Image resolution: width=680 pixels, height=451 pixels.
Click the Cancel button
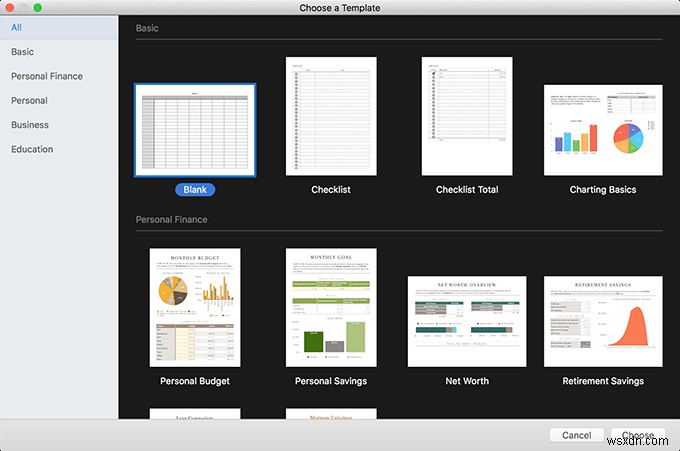[576, 435]
